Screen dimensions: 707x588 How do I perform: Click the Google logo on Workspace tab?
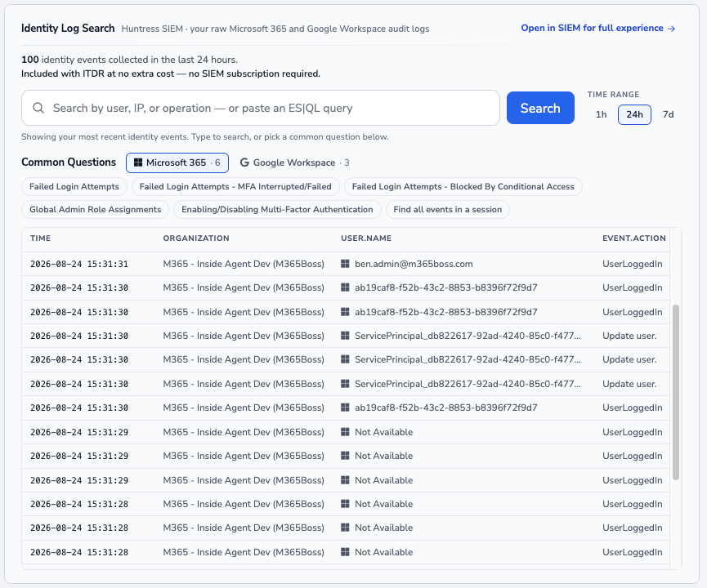244,163
